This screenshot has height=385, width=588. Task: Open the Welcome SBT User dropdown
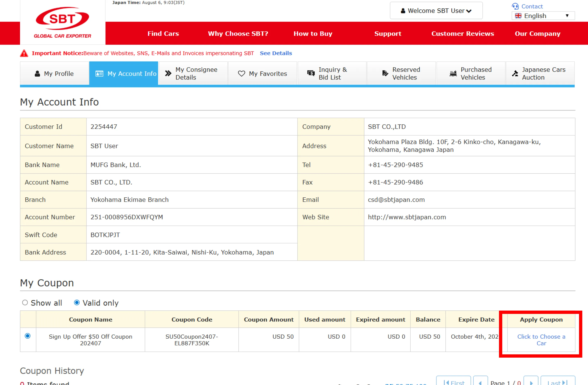tap(436, 11)
